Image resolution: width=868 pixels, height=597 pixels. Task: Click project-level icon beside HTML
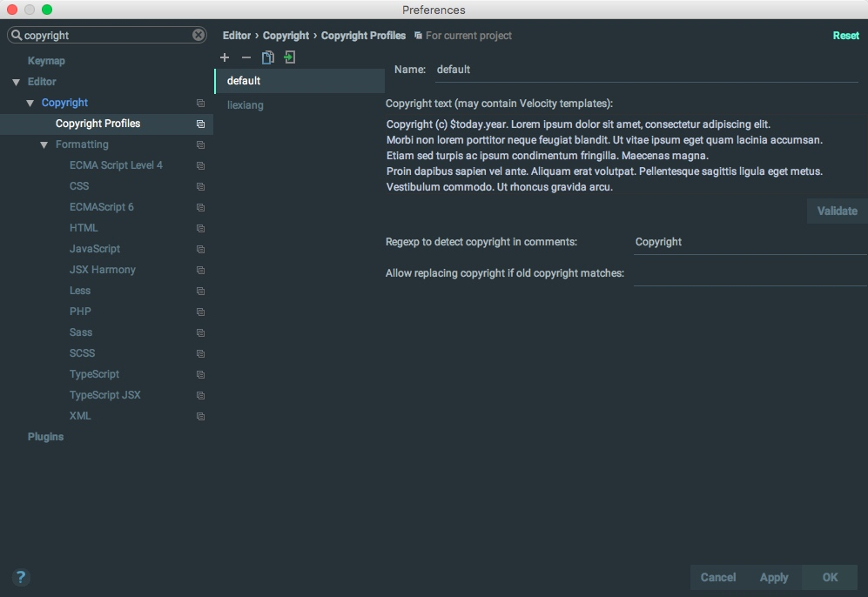pos(200,229)
